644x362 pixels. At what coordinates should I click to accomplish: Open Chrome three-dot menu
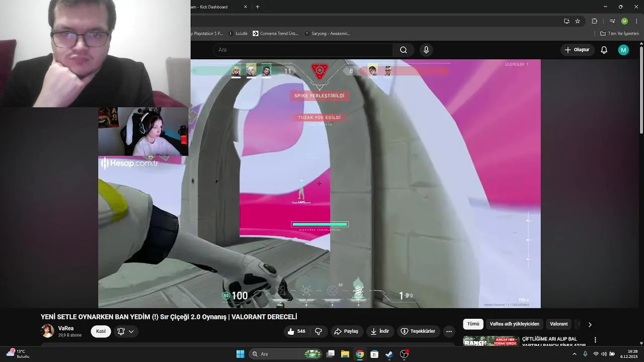coord(636,21)
